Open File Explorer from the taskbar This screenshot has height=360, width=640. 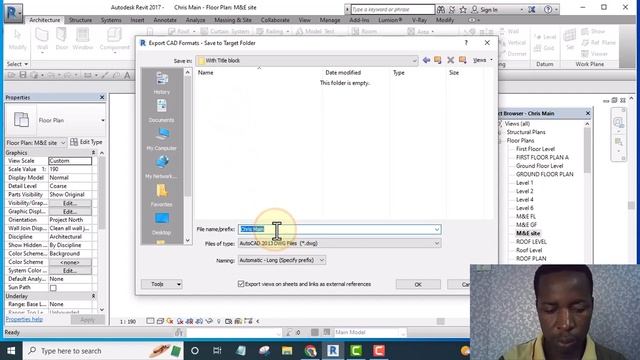(x=287, y=351)
